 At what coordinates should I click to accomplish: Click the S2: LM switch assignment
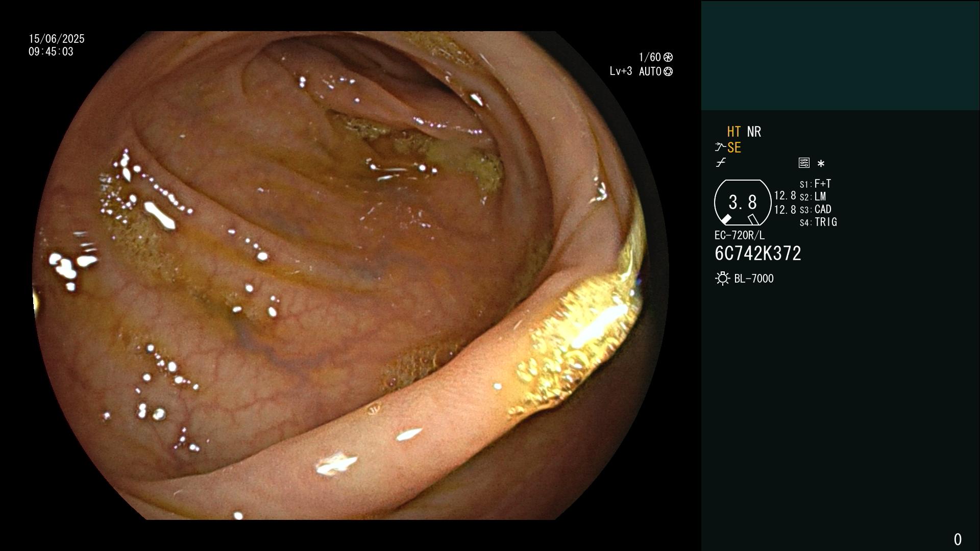click(813, 196)
